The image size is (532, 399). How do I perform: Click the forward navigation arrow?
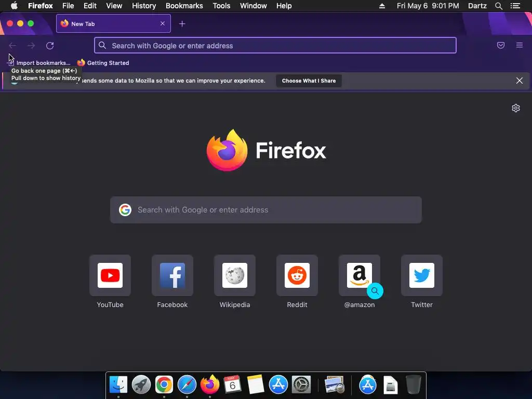coord(31,46)
